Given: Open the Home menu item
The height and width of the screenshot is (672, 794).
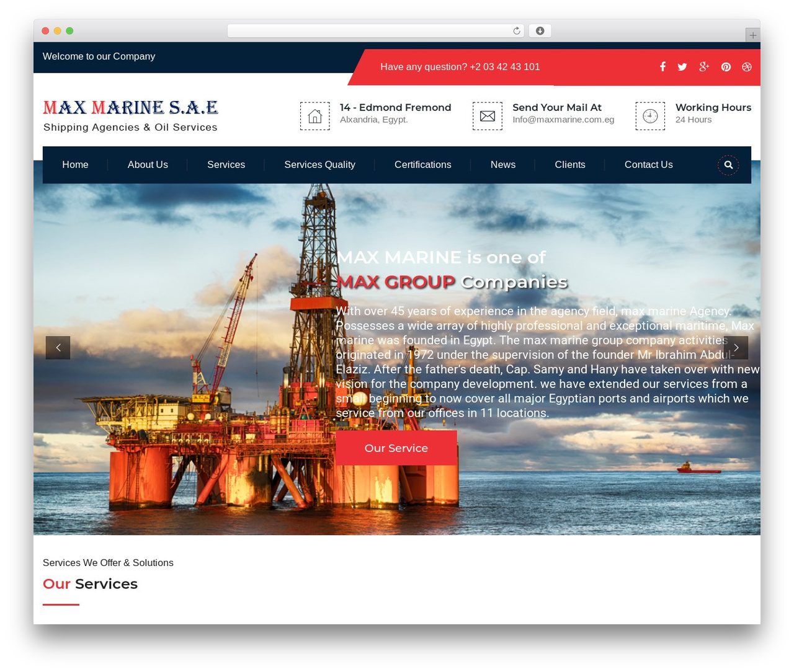Looking at the screenshot, I should (75, 165).
